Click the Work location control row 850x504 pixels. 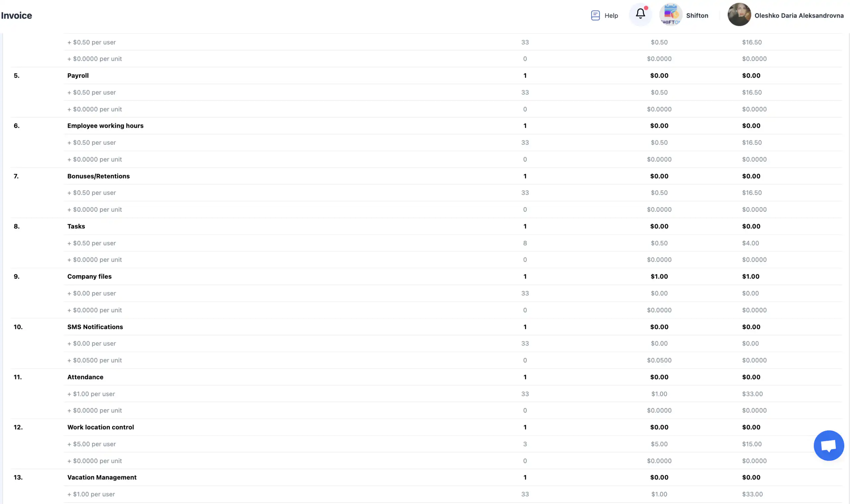click(101, 427)
